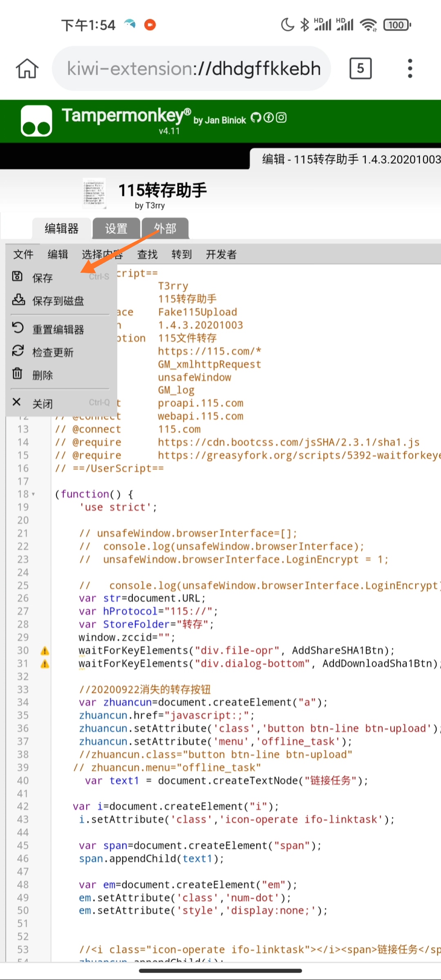Switch to the 编辑器 tab
Image resolution: width=441 pixels, height=980 pixels.
[x=62, y=228]
